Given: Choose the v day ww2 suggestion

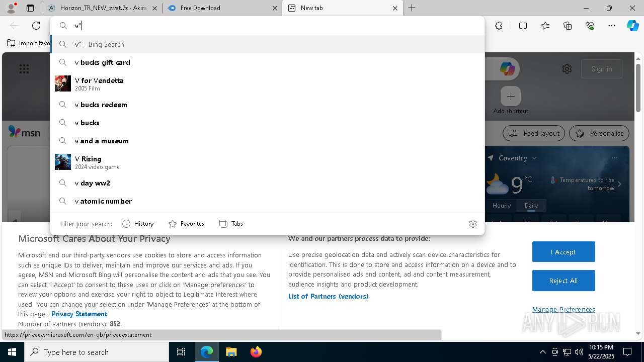Looking at the screenshot, I should [267, 183].
